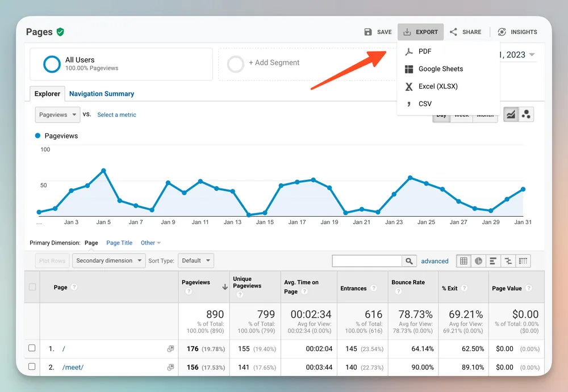
Task: Tick the checkbox for the /meet/ row
Action: coord(32,367)
